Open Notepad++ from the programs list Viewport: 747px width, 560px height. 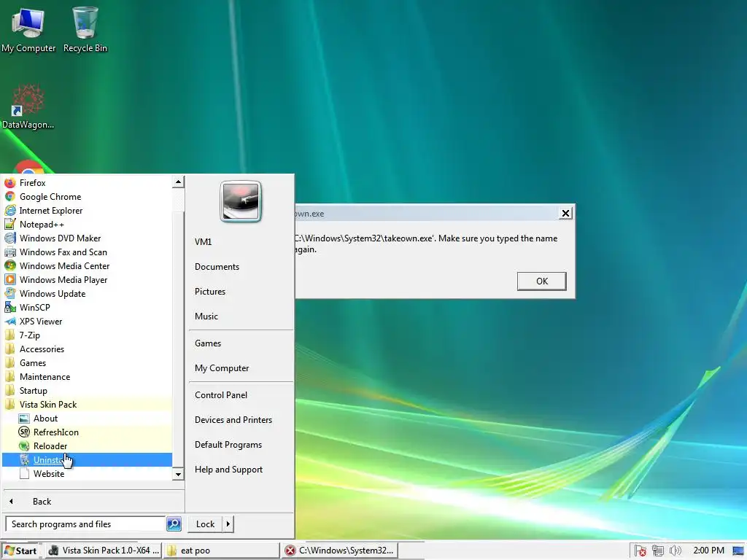coord(88,225)
